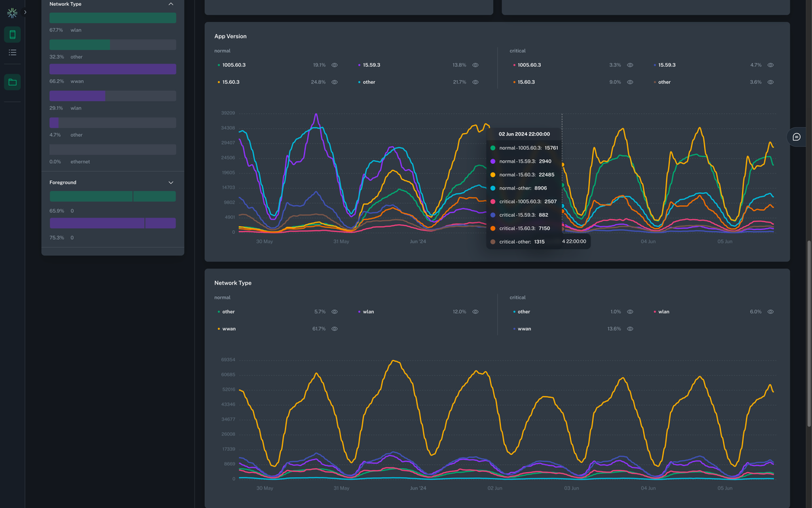Select the normal 1005.60.3 legend label
812x508 pixels.
pos(234,66)
